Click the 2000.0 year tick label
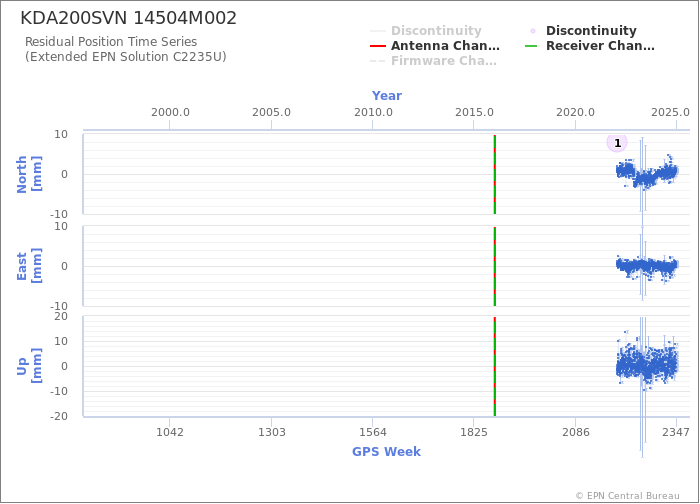Image resolution: width=700 pixels, height=504 pixels. point(170,112)
